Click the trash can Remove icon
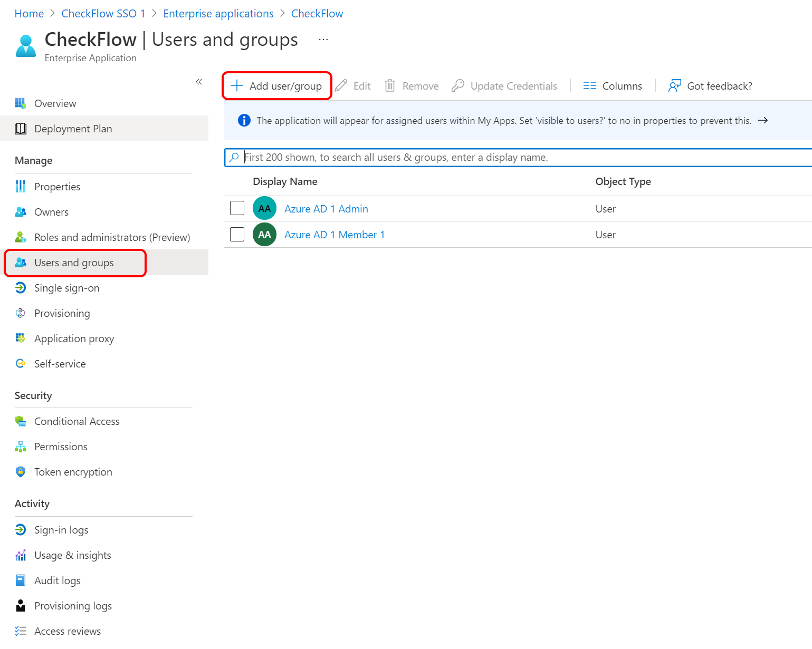The height and width of the screenshot is (649, 812). tap(390, 86)
